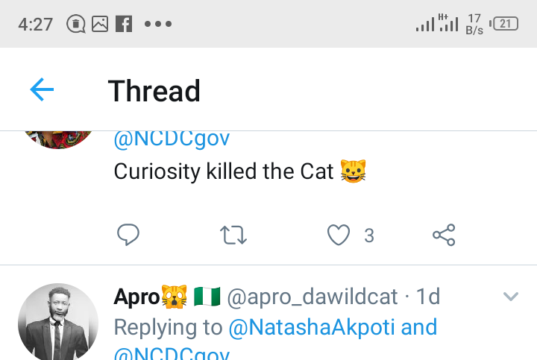This screenshot has width=537, height=360.
Task: Retweet the Curiosity killed the Cat tweet
Action: 233,235
